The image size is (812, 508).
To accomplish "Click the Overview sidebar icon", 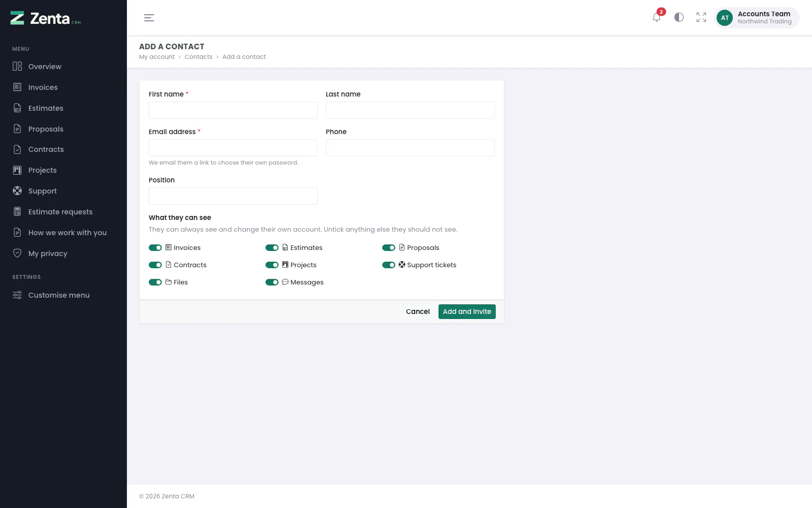I will point(17,66).
